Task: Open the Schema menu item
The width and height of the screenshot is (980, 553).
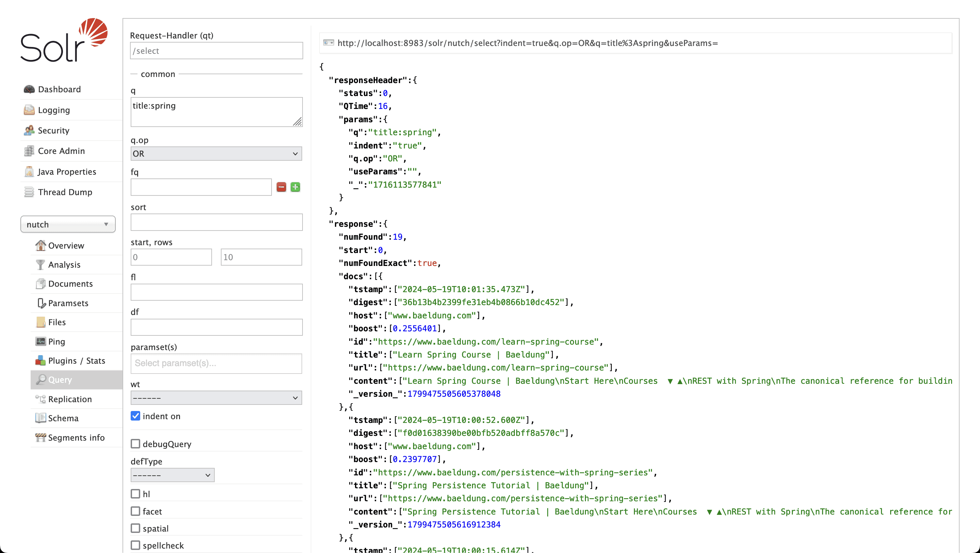Action: 63,418
